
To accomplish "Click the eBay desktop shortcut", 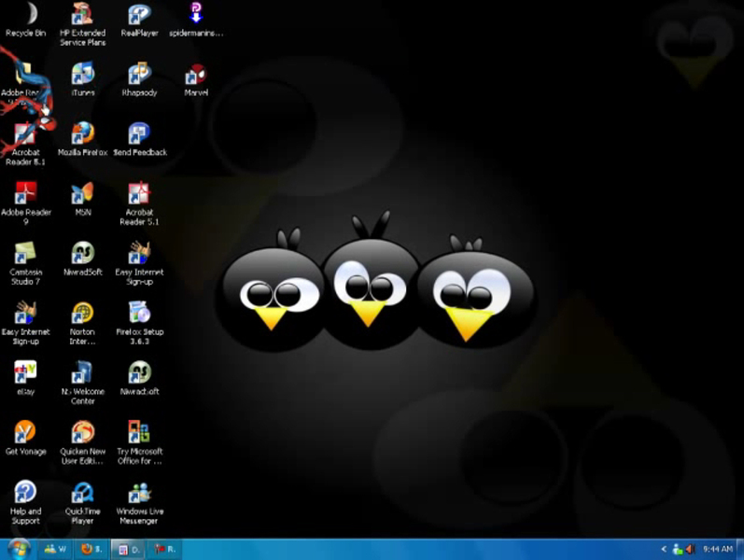I will [25, 373].
